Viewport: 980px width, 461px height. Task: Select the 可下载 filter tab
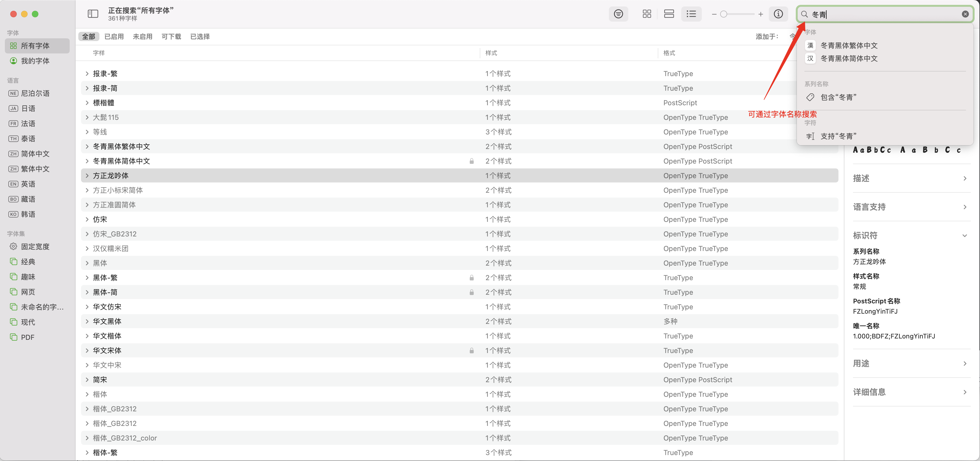pyautogui.click(x=171, y=36)
